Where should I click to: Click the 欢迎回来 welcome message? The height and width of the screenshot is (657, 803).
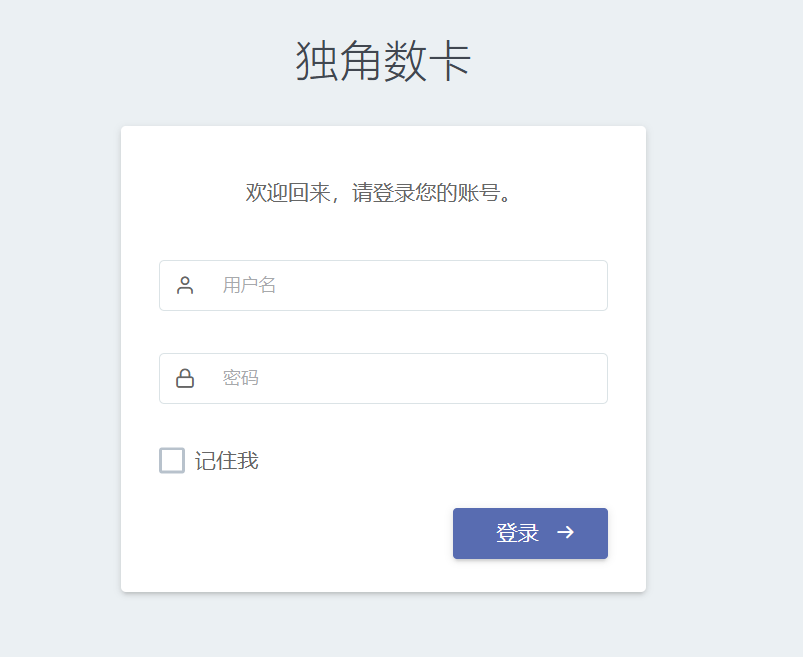pyautogui.click(x=382, y=193)
